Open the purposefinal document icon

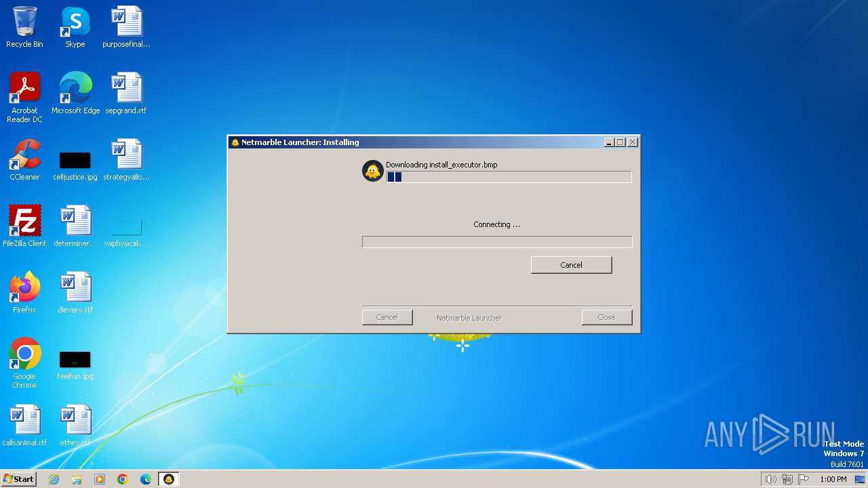pyautogui.click(x=126, y=27)
